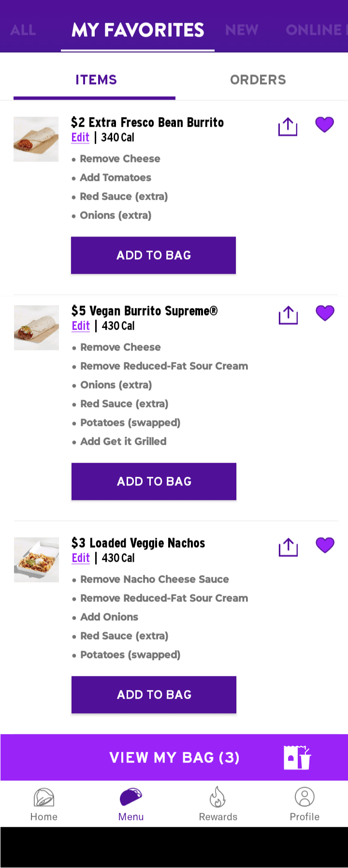Add Fresco Bean Burrito to bag
Viewport: 348px width, 868px height.
pyautogui.click(x=153, y=255)
